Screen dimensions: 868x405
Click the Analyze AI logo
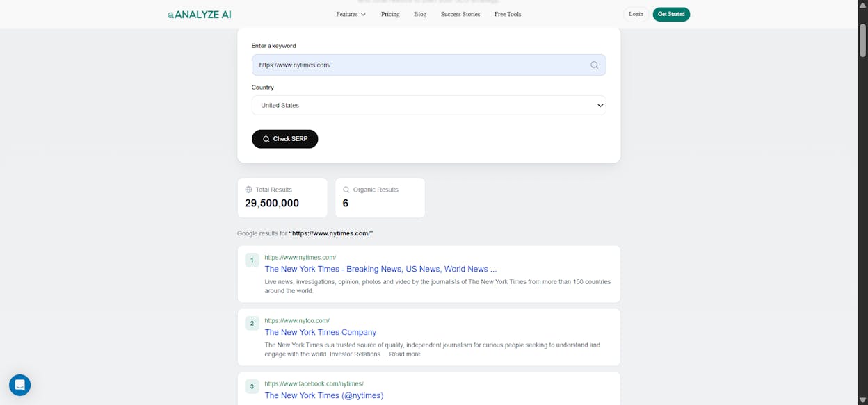pos(199,14)
